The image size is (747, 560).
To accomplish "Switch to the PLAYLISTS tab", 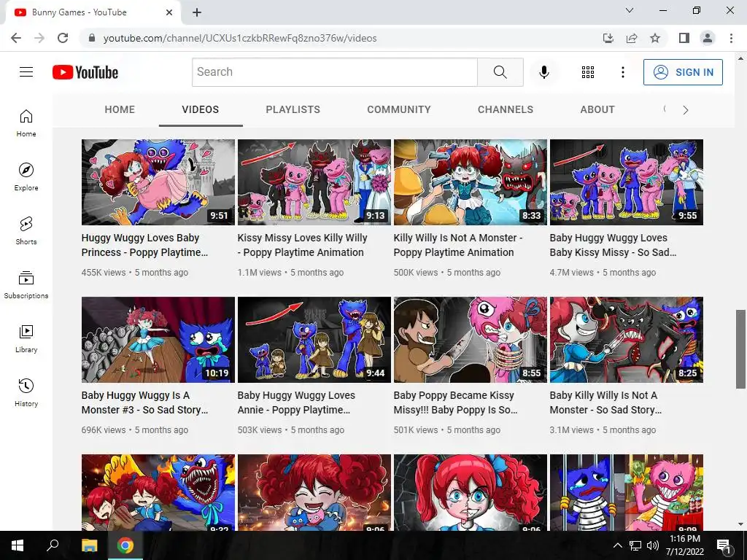I will click(x=293, y=109).
